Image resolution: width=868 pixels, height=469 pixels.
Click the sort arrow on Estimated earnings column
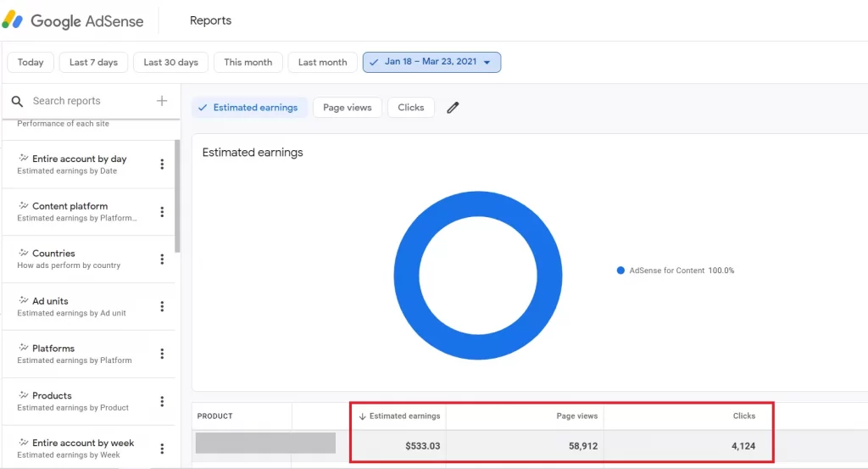362,416
